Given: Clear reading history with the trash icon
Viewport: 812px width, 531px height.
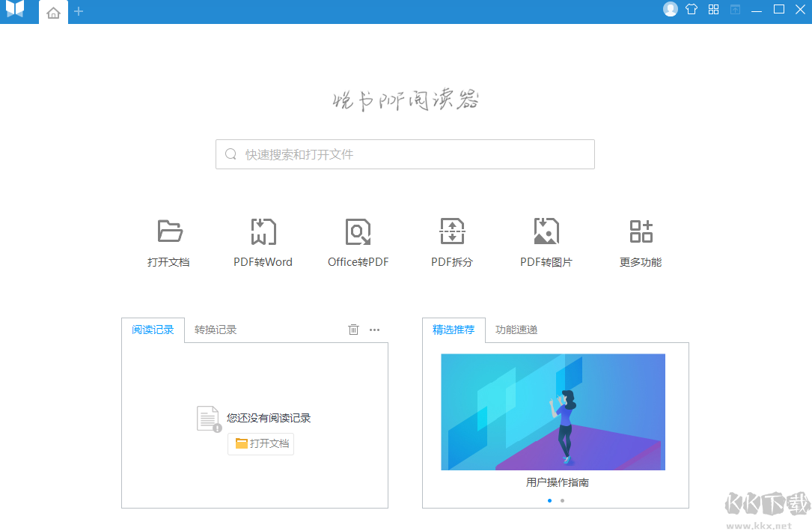Looking at the screenshot, I should coord(353,330).
